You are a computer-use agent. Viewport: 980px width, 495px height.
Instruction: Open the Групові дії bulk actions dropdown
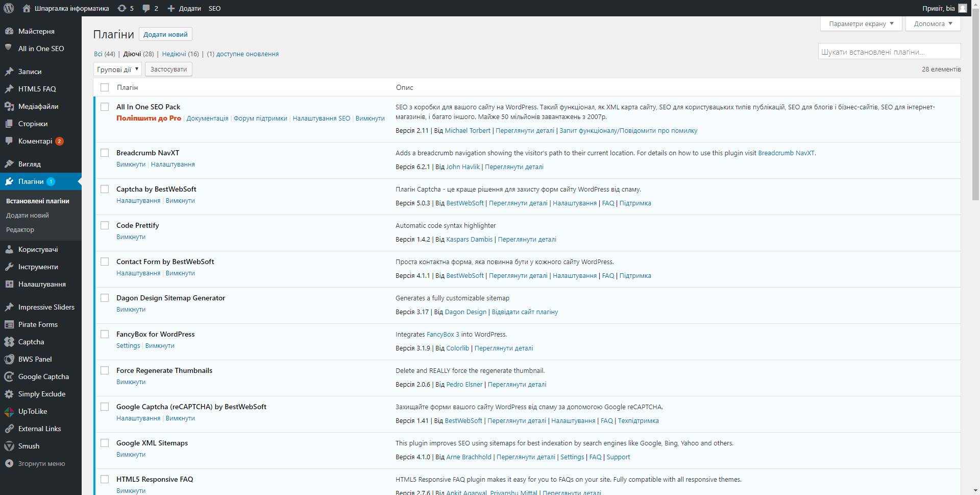(x=117, y=69)
